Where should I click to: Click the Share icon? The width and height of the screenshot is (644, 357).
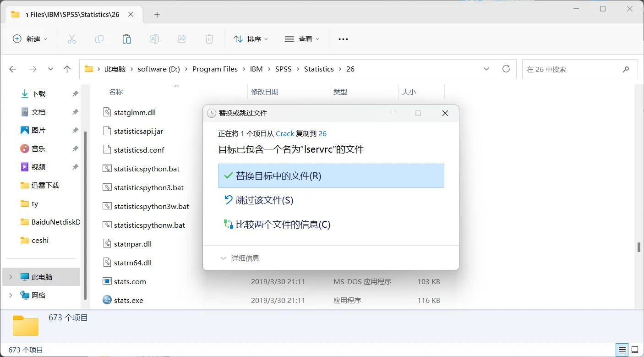tap(181, 39)
